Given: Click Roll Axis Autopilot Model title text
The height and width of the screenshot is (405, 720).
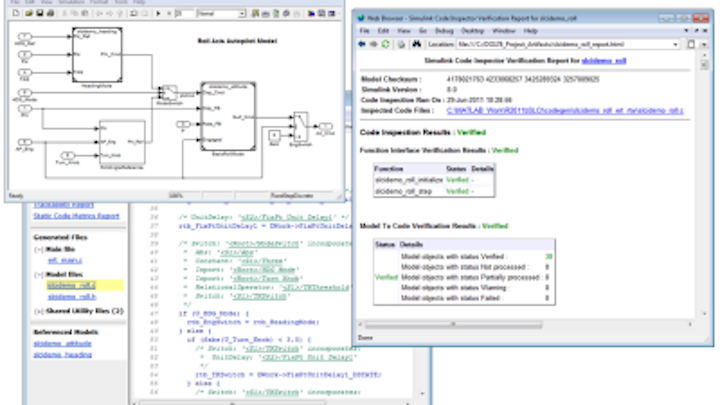Looking at the screenshot, I should click(237, 41).
